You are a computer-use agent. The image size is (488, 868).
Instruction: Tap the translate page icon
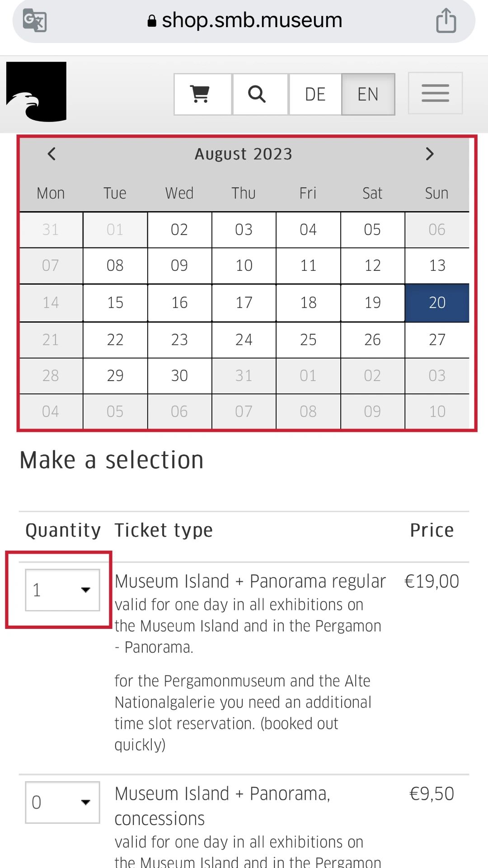(35, 21)
